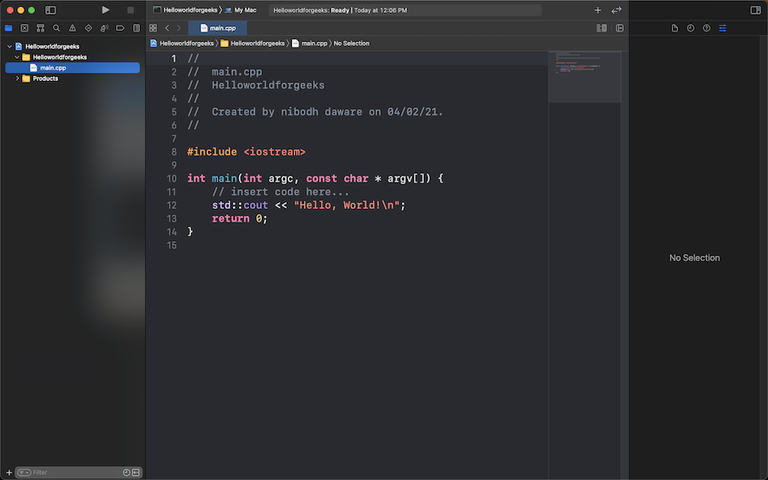Screen dimensions: 768x480
Task: Open the Issue navigator warning icon
Action: coord(72,28)
